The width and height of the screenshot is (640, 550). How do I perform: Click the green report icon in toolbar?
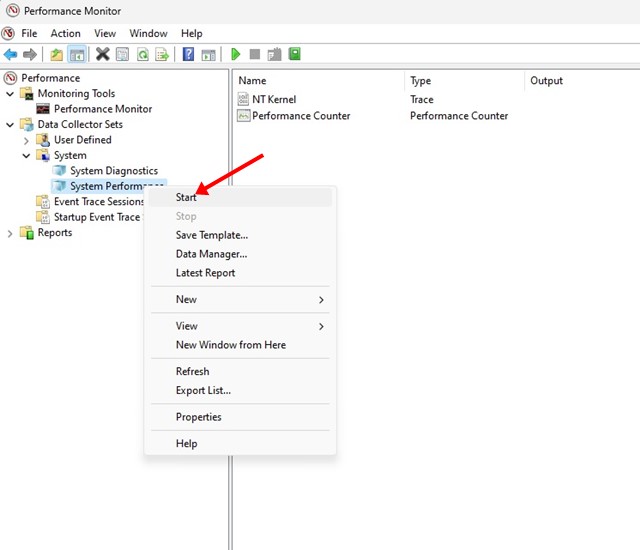294,54
